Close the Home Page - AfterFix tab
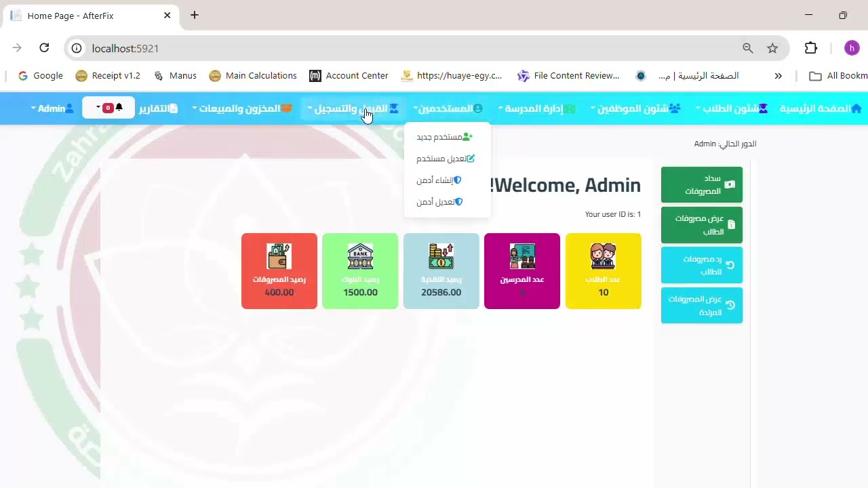Image resolution: width=868 pixels, height=488 pixels. pyautogui.click(x=167, y=15)
